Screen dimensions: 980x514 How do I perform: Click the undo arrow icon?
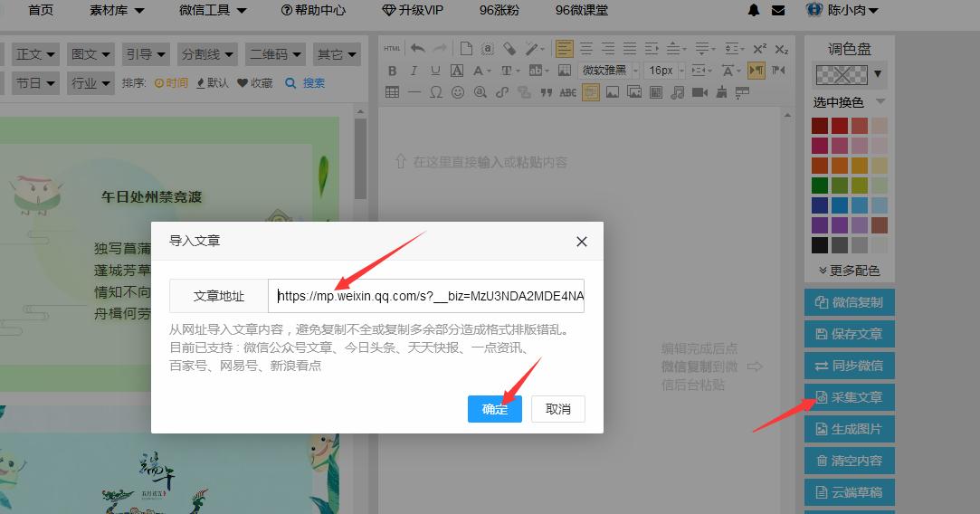click(x=418, y=48)
